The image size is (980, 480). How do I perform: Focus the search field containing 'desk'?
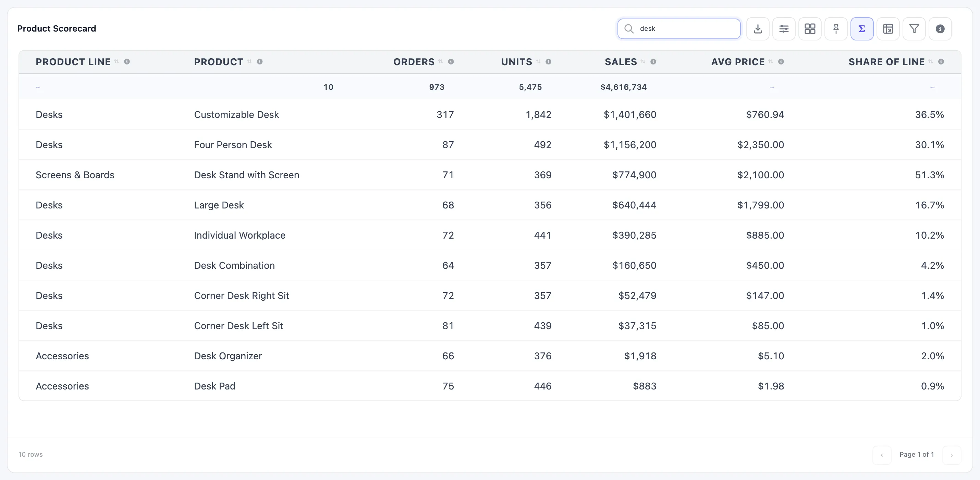pos(679,29)
